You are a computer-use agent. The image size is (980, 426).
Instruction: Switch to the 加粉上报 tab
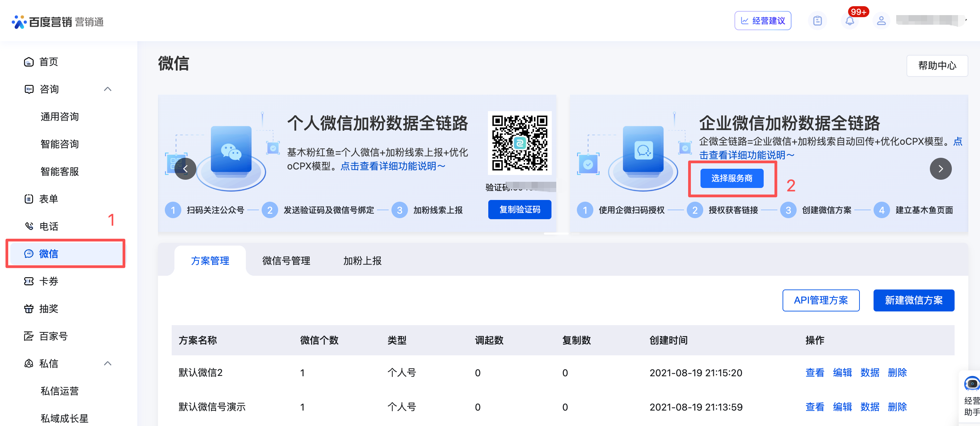point(362,261)
